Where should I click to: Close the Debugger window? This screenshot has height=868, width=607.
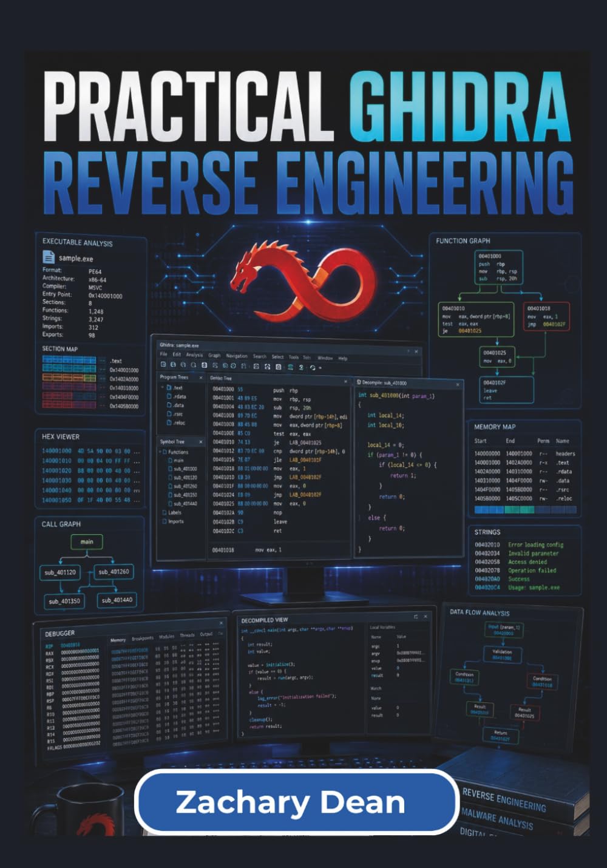pyautogui.click(x=221, y=623)
